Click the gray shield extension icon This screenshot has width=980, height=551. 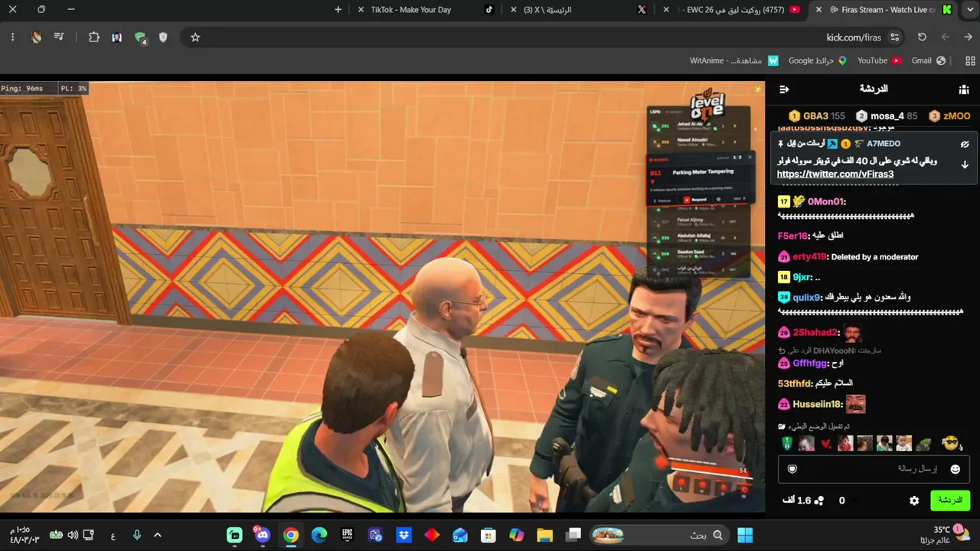coord(163,37)
